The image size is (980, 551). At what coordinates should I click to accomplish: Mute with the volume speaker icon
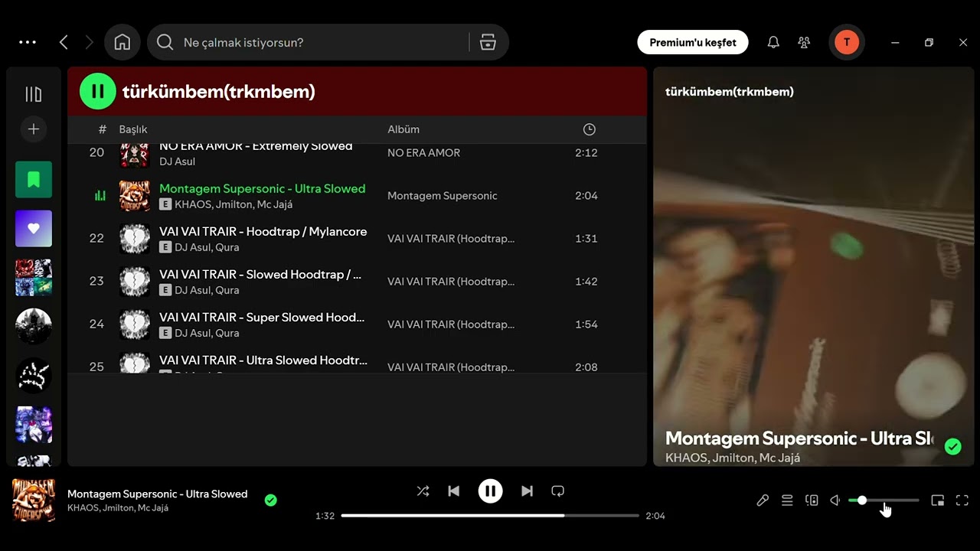click(835, 500)
